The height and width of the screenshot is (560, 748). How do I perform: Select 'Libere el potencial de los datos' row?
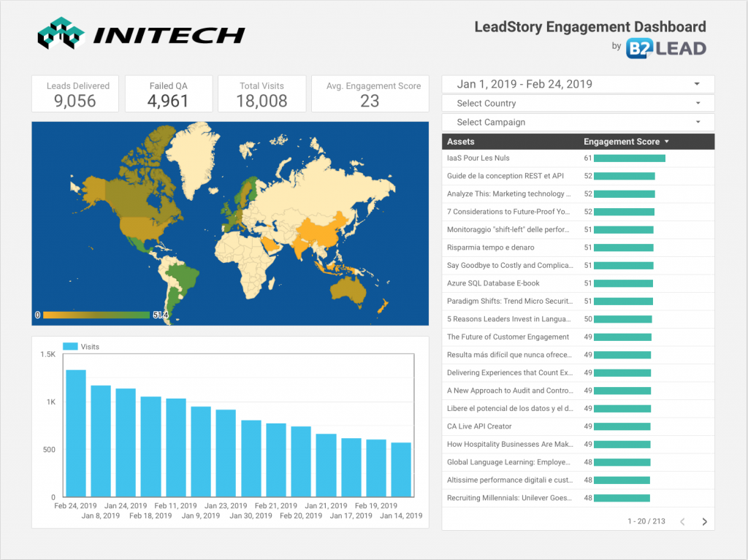point(579,409)
